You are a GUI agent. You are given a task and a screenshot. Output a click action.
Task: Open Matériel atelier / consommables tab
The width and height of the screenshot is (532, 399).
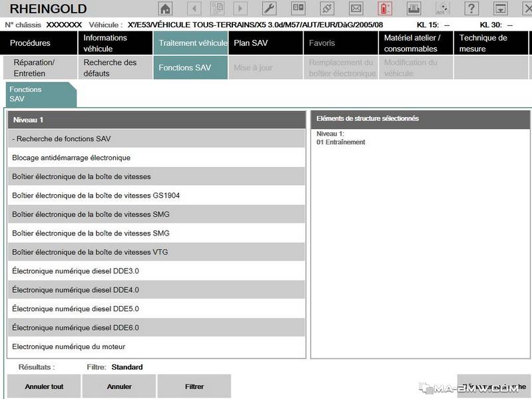(416, 43)
